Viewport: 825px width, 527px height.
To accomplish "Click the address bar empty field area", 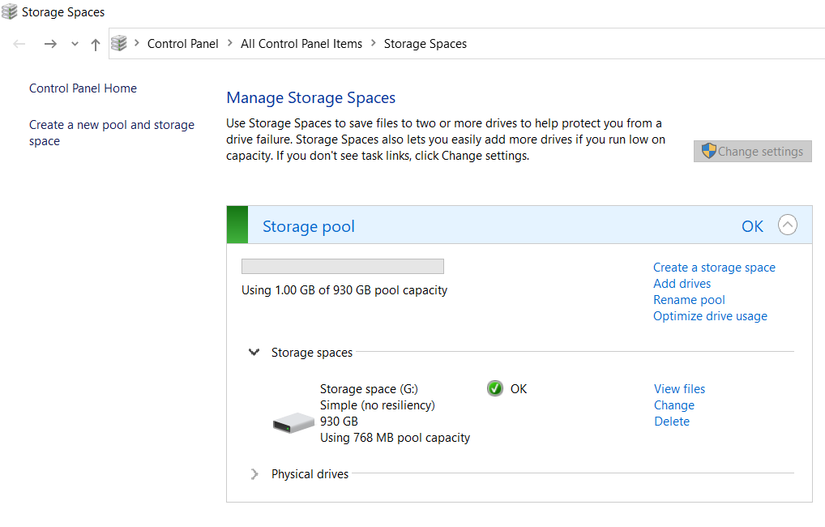I will coord(647,44).
